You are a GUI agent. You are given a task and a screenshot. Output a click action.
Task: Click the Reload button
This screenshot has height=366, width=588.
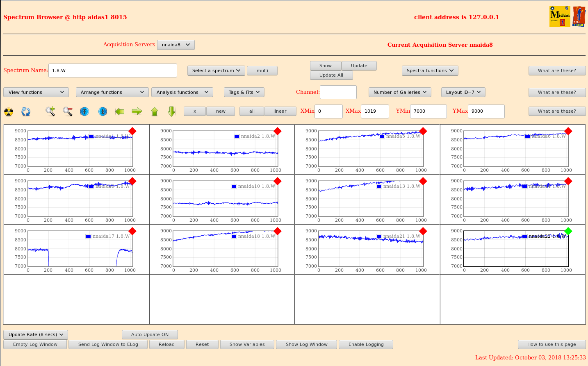click(x=166, y=344)
